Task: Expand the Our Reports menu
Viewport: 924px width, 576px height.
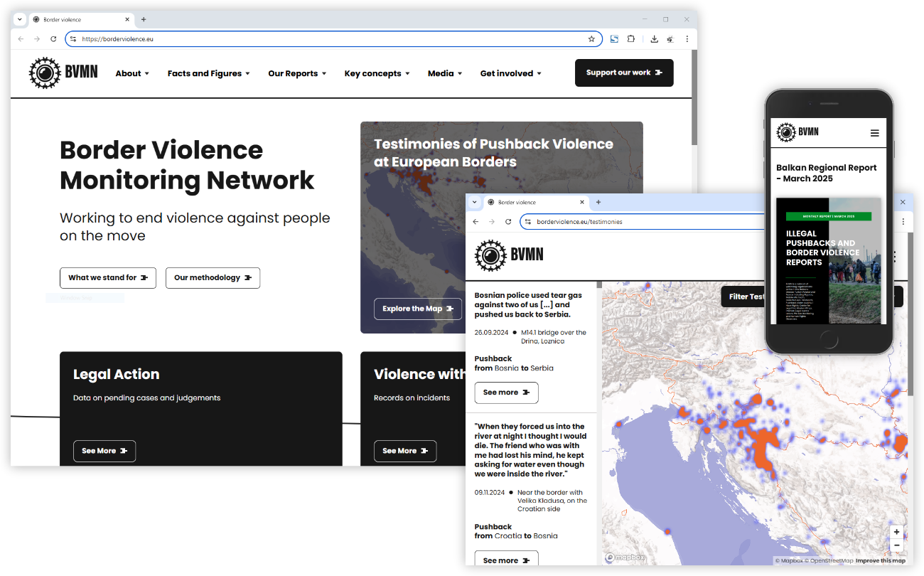Action: [x=297, y=73]
